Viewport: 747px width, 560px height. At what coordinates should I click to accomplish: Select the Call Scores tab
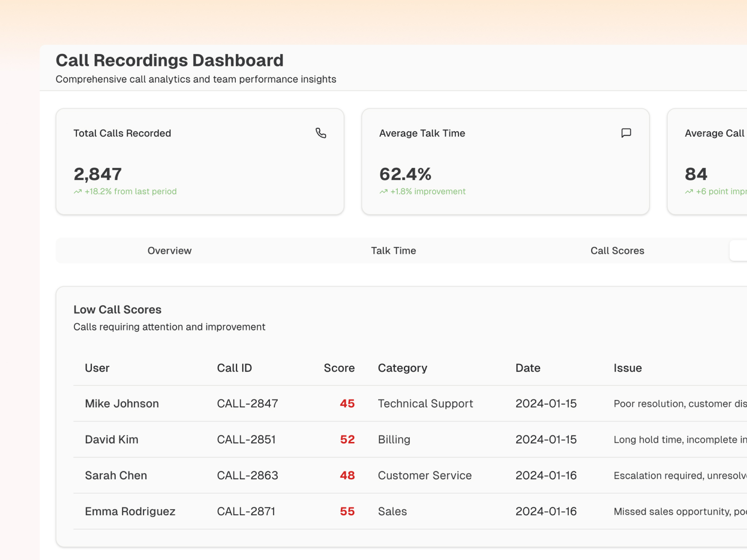[x=617, y=251]
